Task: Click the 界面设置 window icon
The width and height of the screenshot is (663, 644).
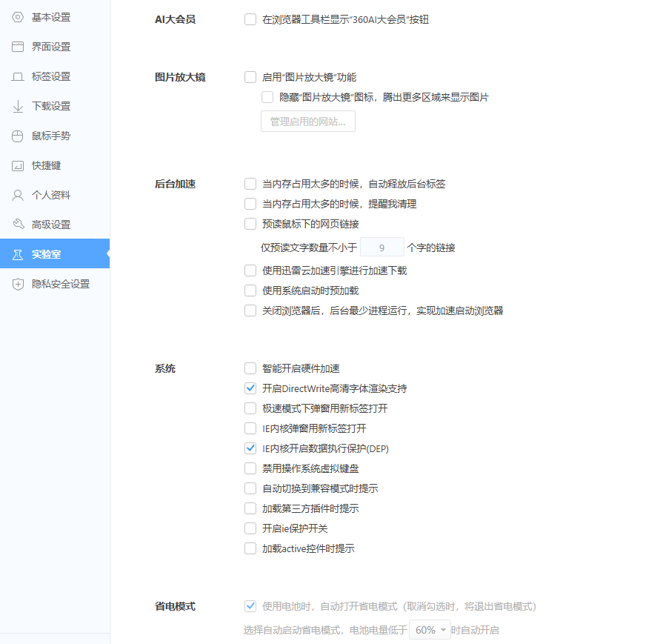Action: 18,47
